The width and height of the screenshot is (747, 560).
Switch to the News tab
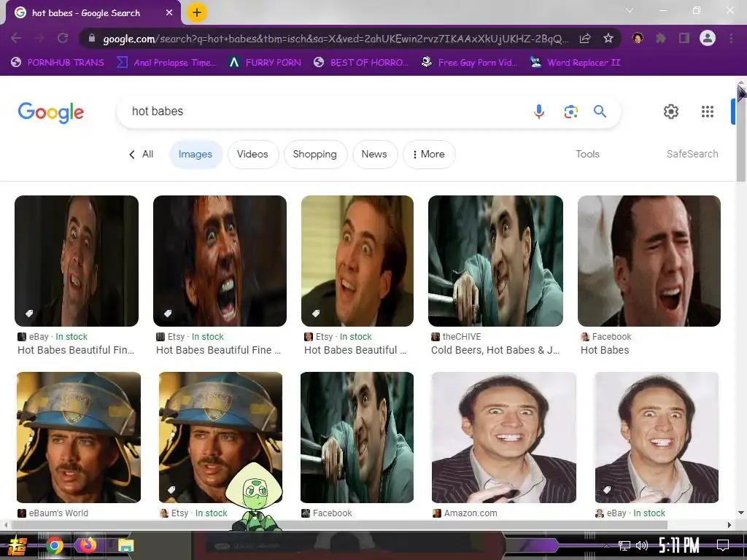[374, 155]
